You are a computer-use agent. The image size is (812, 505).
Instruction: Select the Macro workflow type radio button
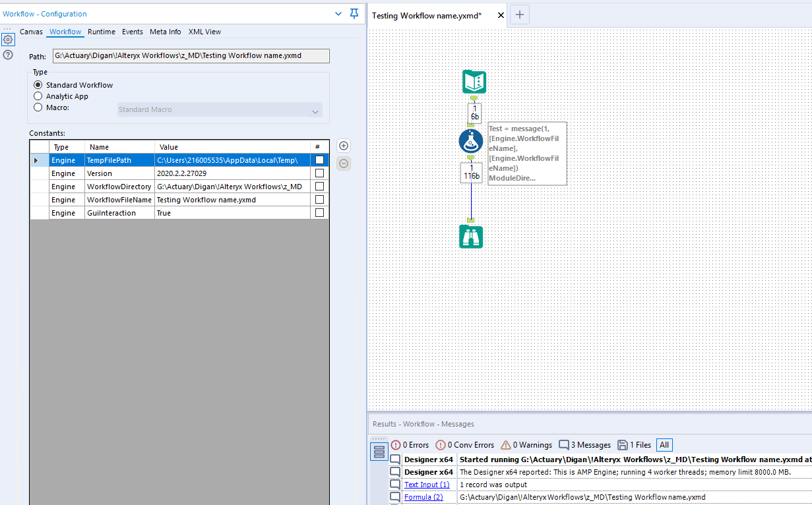point(38,107)
